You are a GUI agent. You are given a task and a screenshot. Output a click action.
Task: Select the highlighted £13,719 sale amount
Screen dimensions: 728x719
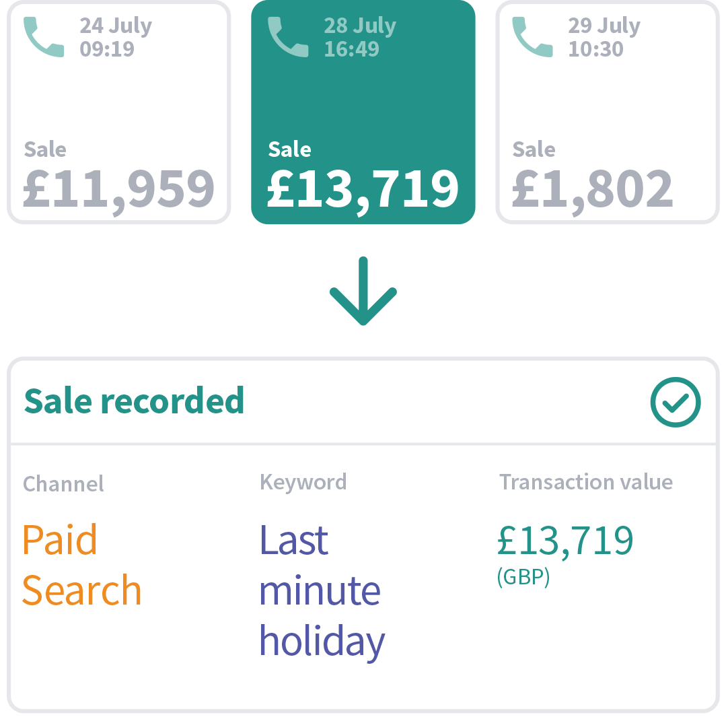pyautogui.click(x=363, y=189)
